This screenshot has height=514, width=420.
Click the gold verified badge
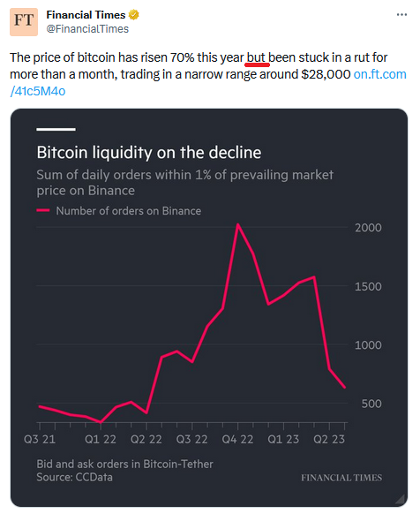[x=133, y=15]
